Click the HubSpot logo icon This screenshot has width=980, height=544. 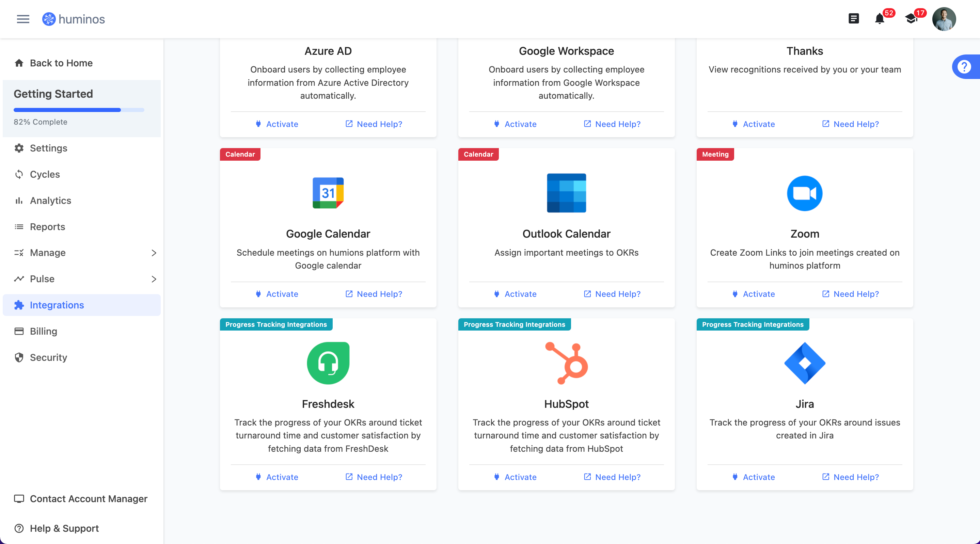(x=567, y=363)
